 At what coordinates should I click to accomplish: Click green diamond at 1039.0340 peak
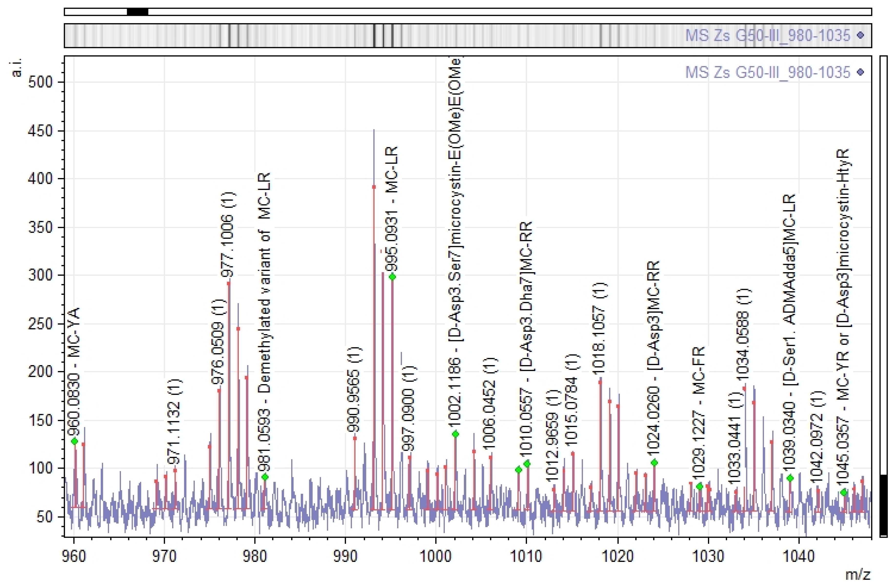pyautogui.click(x=790, y=478)
